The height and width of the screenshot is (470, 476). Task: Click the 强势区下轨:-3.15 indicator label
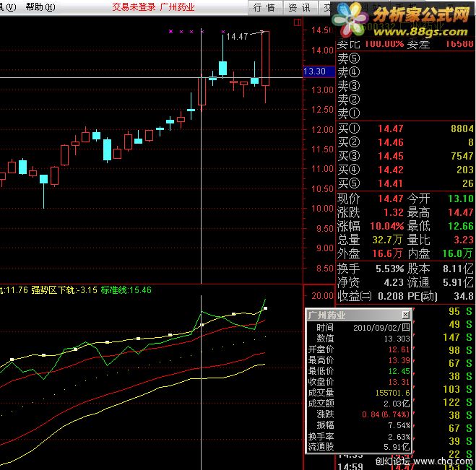tap(64, 290)
